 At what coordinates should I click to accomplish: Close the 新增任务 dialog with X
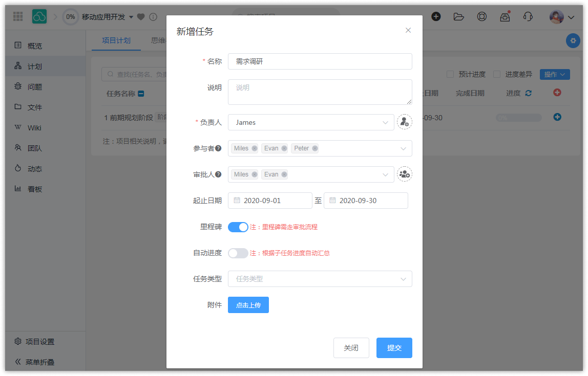tap(408, 30)
